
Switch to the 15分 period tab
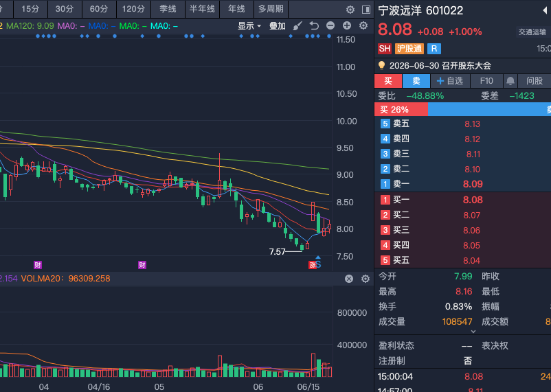coord(30,9)
